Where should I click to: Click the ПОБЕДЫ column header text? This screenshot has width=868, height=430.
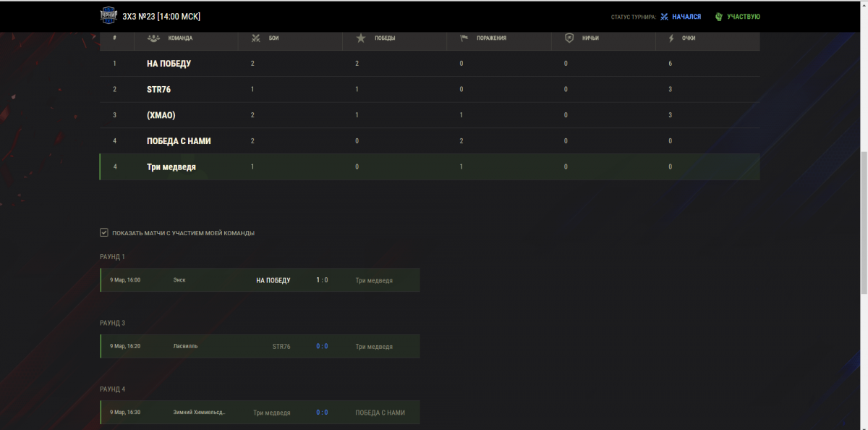coord(384,38)
